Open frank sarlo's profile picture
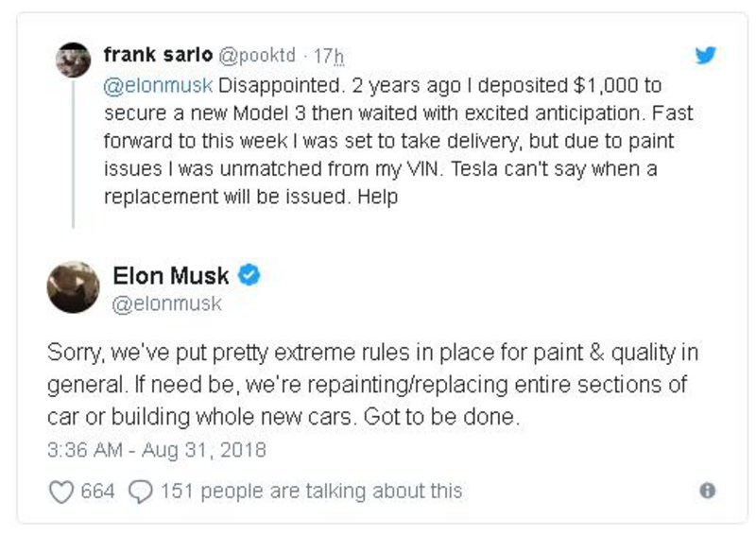This screenshot has width=756, height=536. [73, 60]
